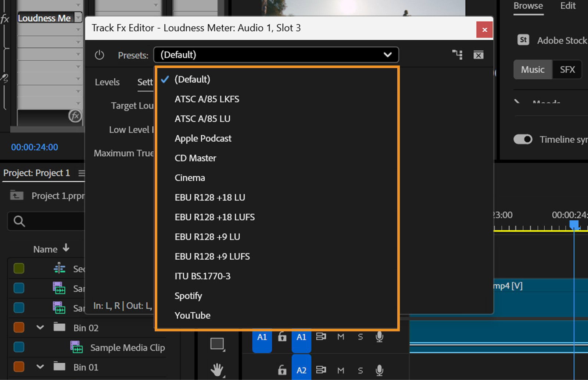
Task: Open the custom setup icon in Track Fx Editor
Action: tap(458, 54)
